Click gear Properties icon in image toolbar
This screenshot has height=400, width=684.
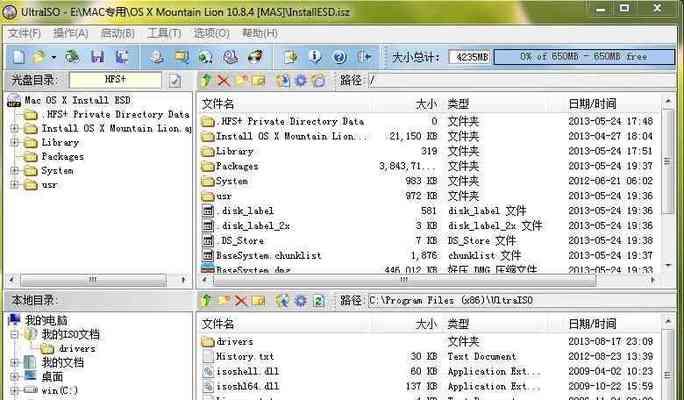pos(301,80)
